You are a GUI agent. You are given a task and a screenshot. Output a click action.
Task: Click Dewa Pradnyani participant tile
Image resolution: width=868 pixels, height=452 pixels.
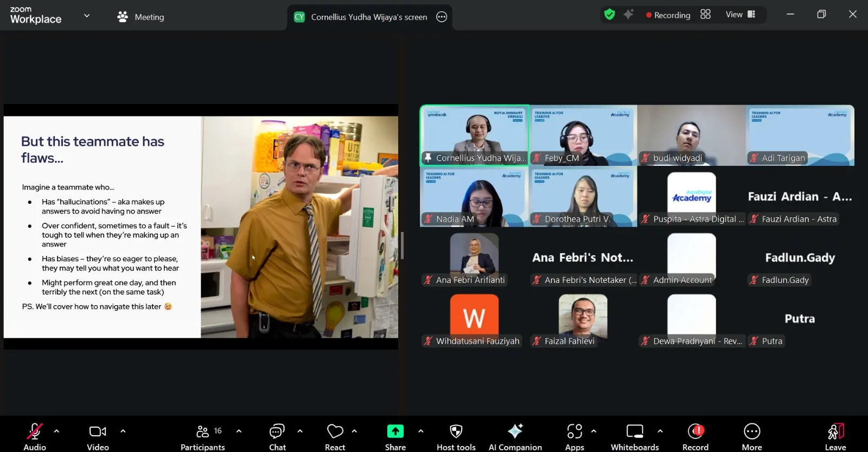(x=692, y=319)
